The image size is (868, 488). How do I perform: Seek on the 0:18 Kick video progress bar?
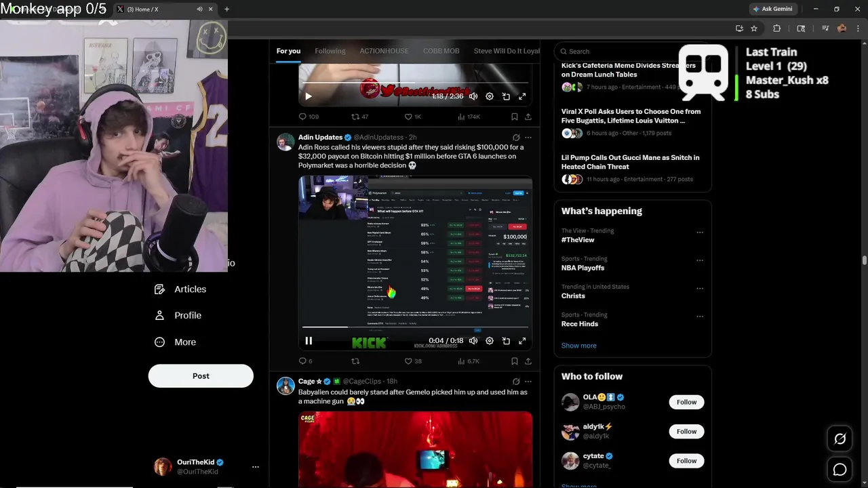tap(416, 327)
